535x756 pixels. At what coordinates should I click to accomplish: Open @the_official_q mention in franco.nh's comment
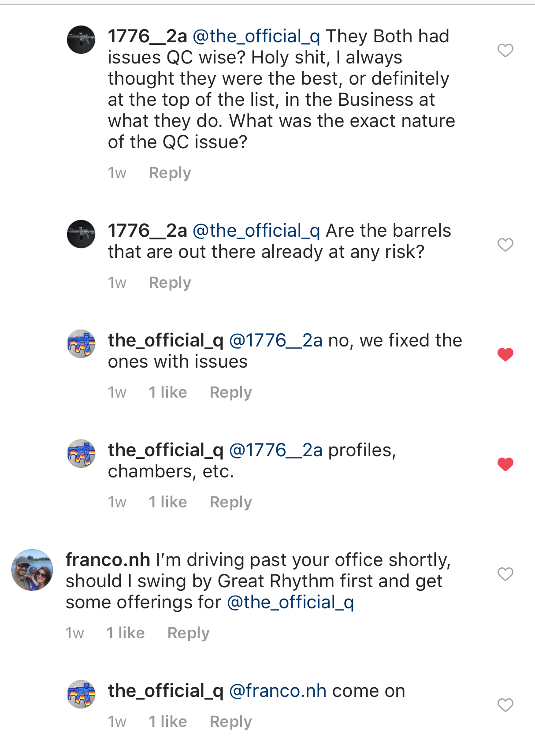[290, 602]
